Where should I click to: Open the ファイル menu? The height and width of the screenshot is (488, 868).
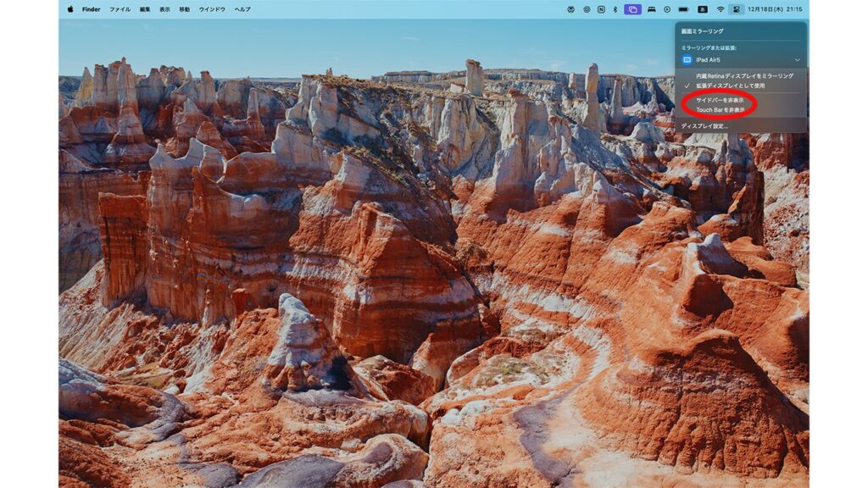(120, 9)
